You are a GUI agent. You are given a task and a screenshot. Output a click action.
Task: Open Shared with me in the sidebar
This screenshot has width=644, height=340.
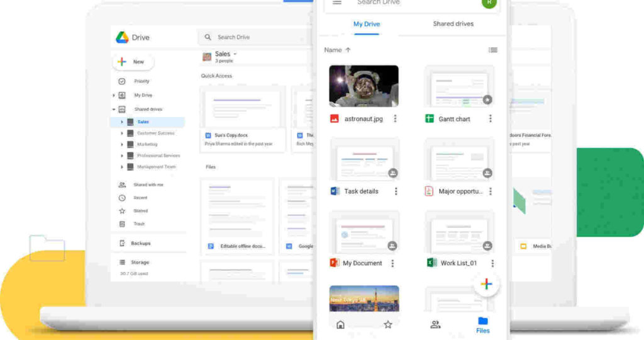[148, 185]
